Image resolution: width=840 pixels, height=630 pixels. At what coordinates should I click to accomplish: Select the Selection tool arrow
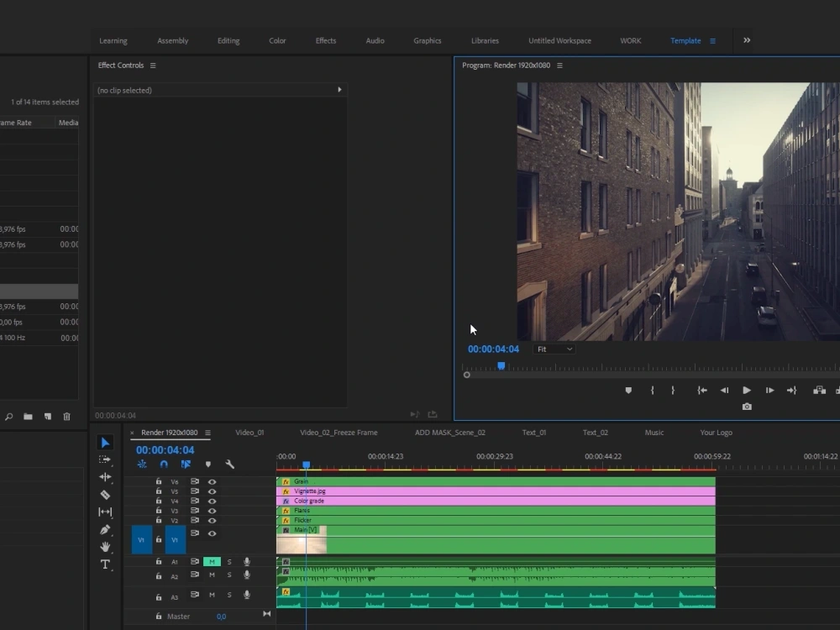coord(105,443)
